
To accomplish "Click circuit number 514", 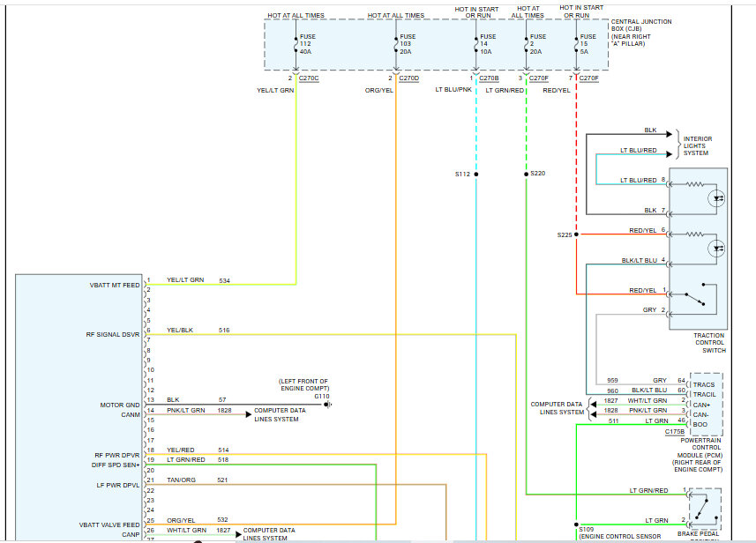I will click(x=223, y=450).
